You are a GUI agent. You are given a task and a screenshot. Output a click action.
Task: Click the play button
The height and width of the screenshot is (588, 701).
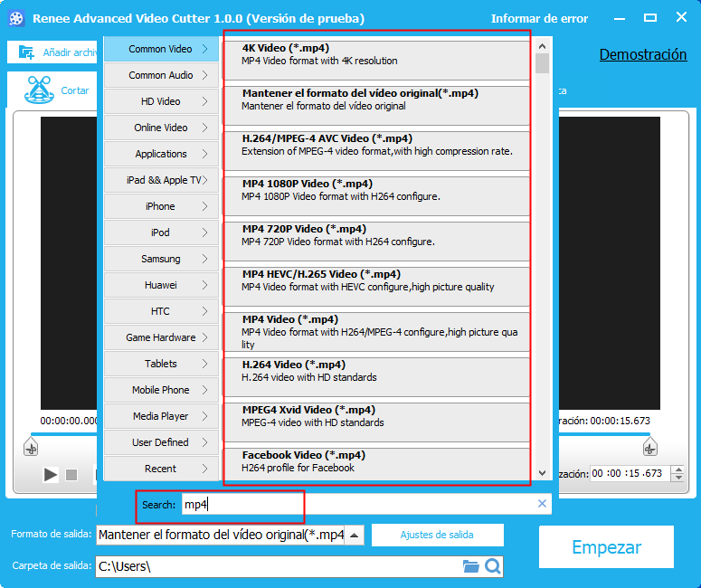click(x=50, y=474)
